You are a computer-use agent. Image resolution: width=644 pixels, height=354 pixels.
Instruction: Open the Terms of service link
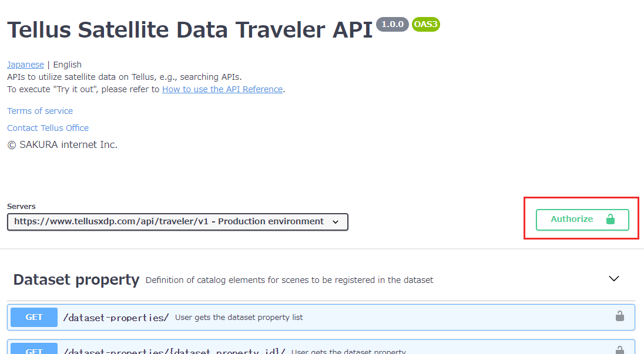[40, 111]
